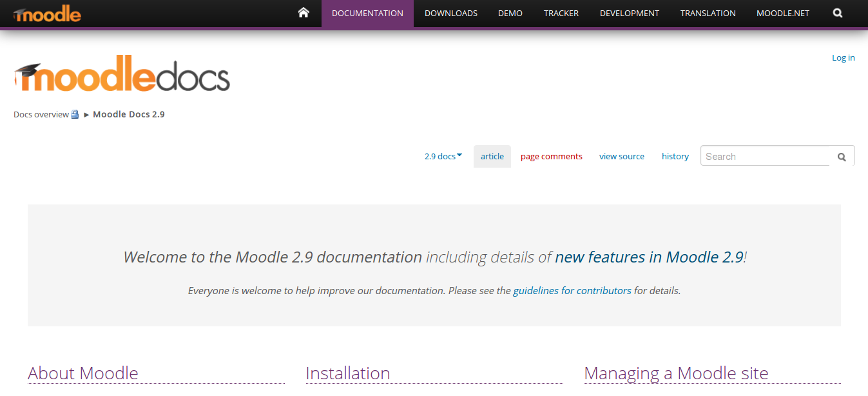Click the MoodleDocs logo
The height and width of the screenshot is (396, 868).
pos(122,73)
